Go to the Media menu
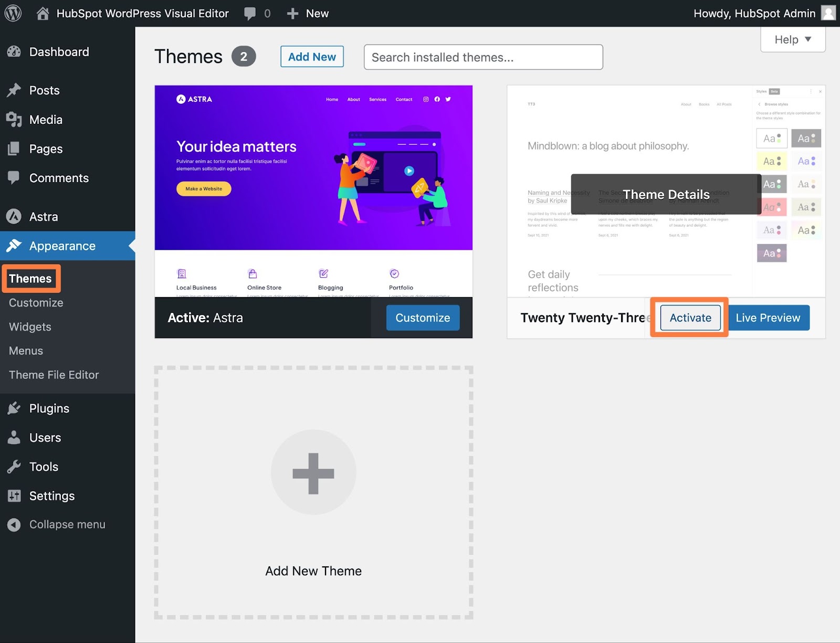This screenshot has height=643, width=840. (x=46, y=120)
